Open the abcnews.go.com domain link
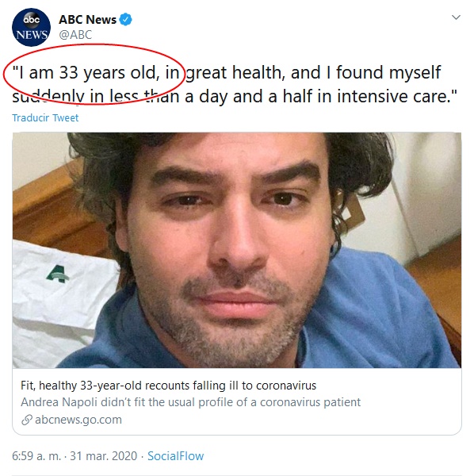 (78, 420)
